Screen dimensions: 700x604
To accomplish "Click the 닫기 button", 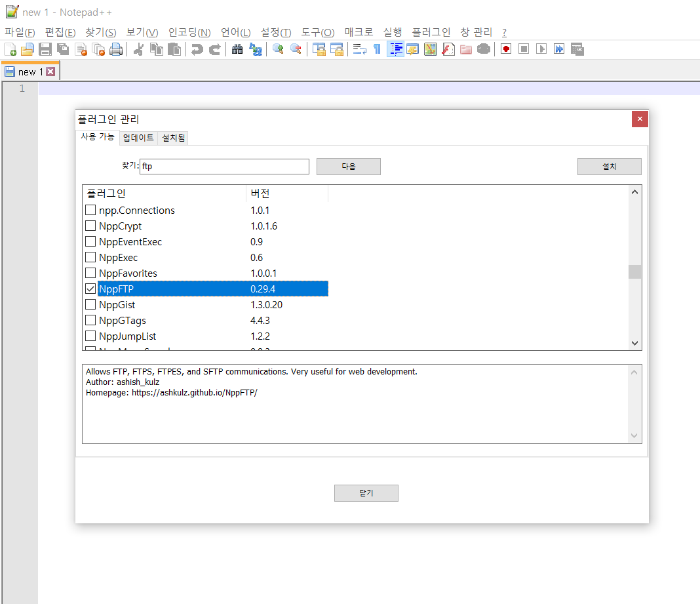I will (x=366, y=493).
